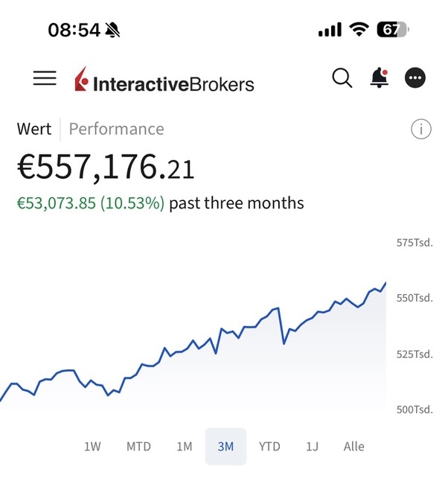Switch to the Performance view

point(116,129)
